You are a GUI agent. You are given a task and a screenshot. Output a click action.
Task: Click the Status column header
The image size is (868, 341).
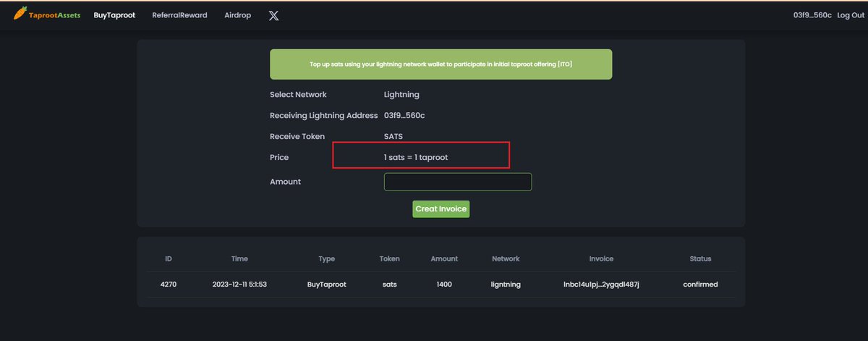tap(700, 258)
